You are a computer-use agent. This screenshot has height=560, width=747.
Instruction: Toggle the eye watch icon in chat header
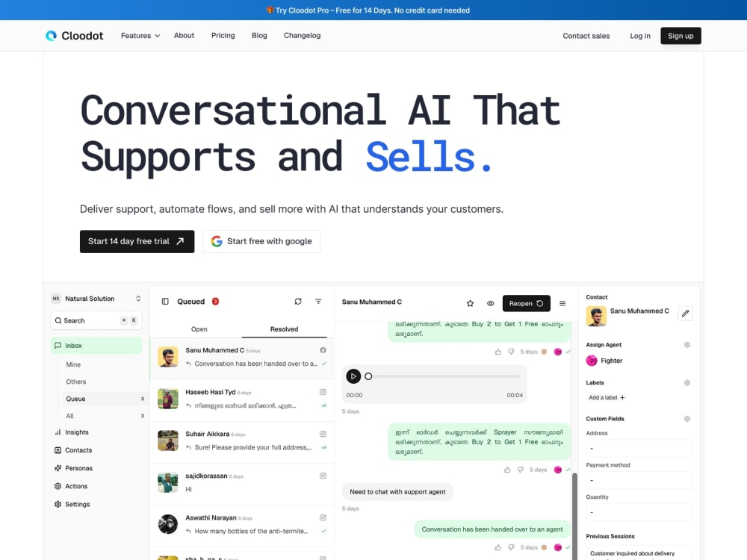tap(490, 303)
